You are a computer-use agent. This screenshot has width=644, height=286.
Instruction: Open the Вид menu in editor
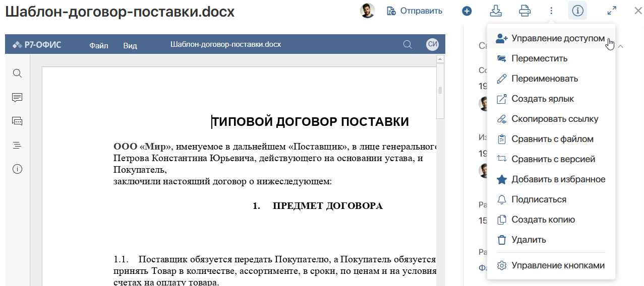130,45
